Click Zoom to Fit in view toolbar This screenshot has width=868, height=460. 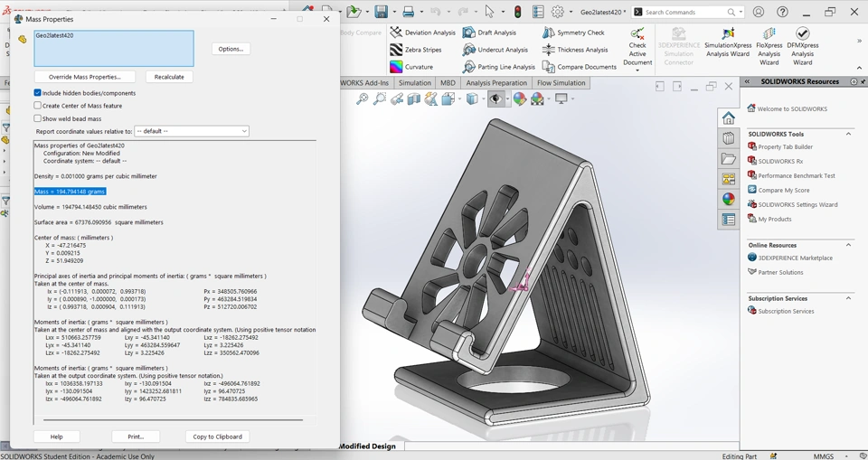362,99
